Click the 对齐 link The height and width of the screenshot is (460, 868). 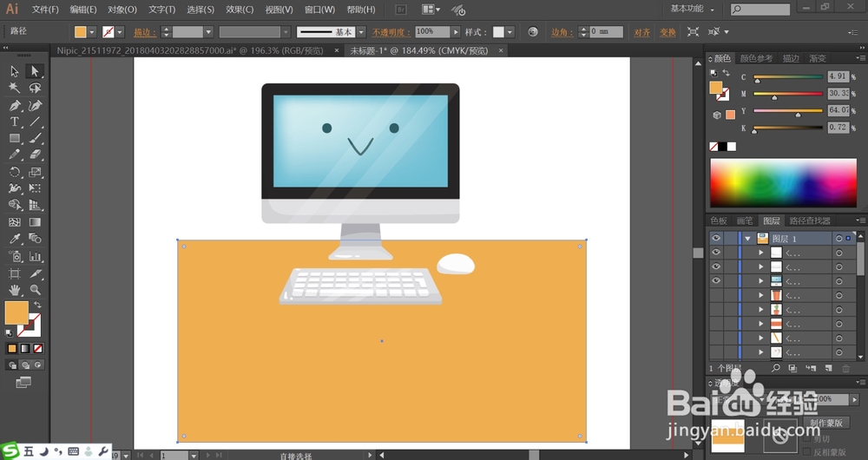coord(641,32)
